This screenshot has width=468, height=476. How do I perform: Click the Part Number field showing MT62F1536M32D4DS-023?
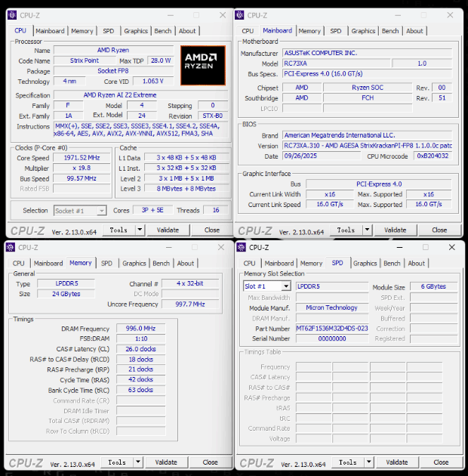(332, 329)
